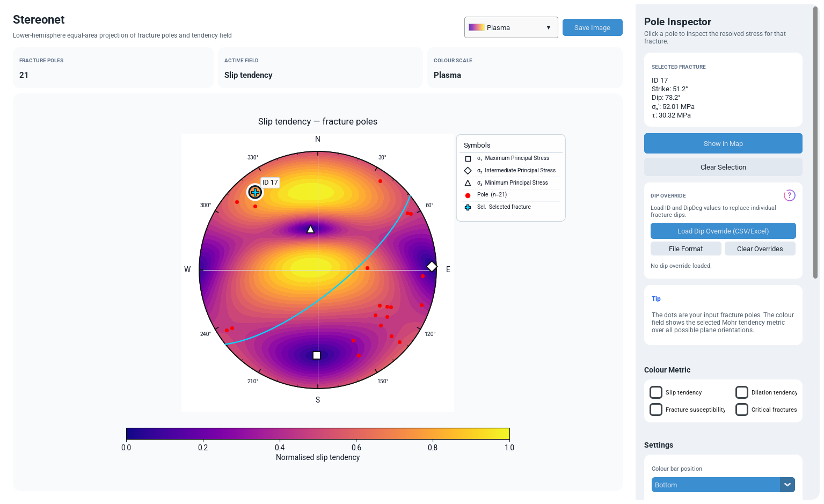Click the Plasma gradient swatch in dropdown

click(476, 27)
